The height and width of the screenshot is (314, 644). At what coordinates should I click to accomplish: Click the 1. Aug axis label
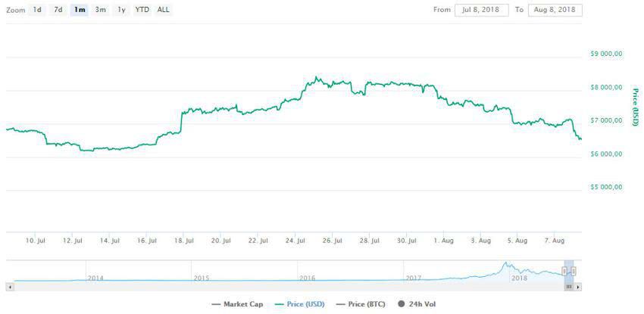443,241
